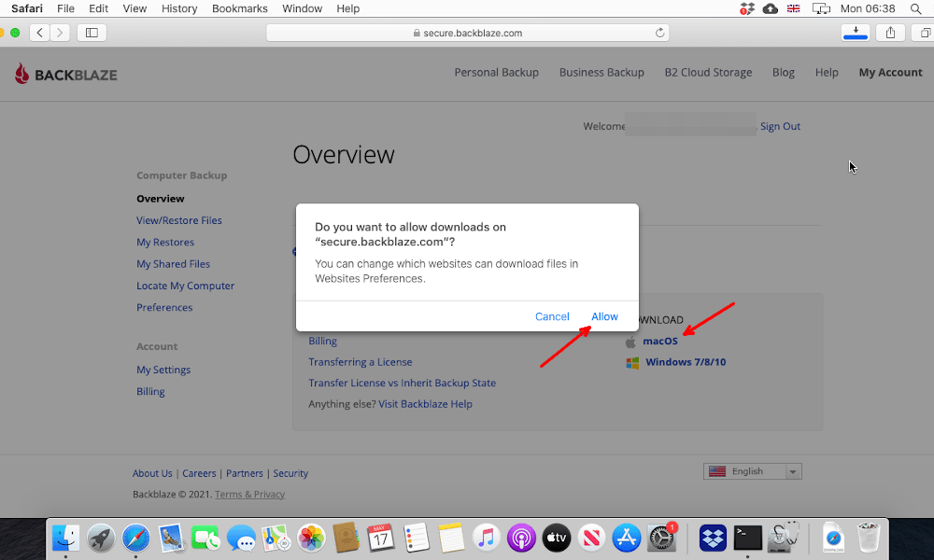Open App Store from the Dock
The width and height of the screenshot is (934, 560).
pos(626,538)
